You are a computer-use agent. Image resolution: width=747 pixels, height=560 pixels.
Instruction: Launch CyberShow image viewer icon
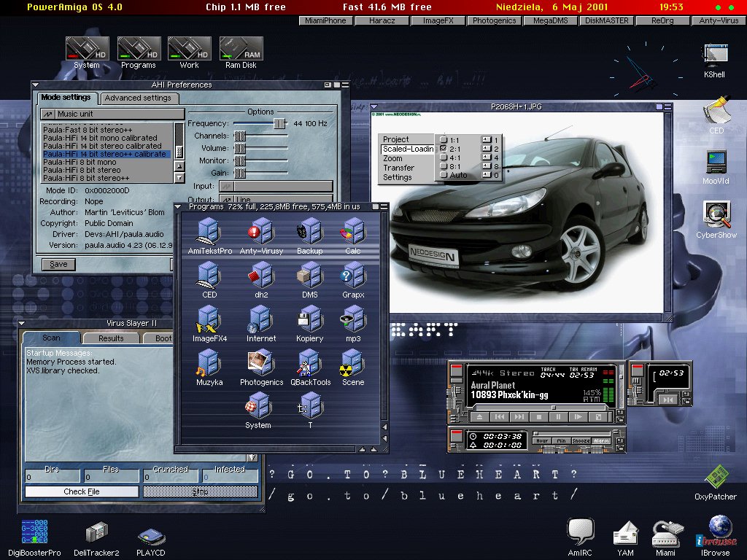tap(716, 219)
